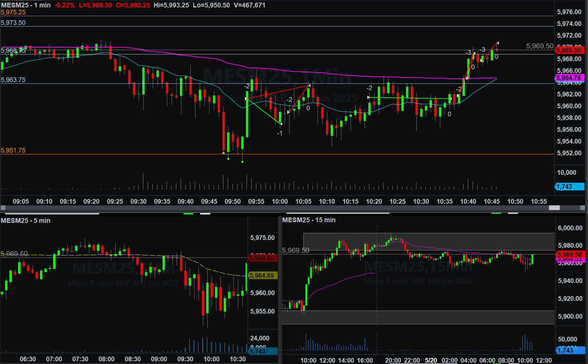
Task: Select the magenta 5,964.78 moving average price tag
Action: point(570,78)
